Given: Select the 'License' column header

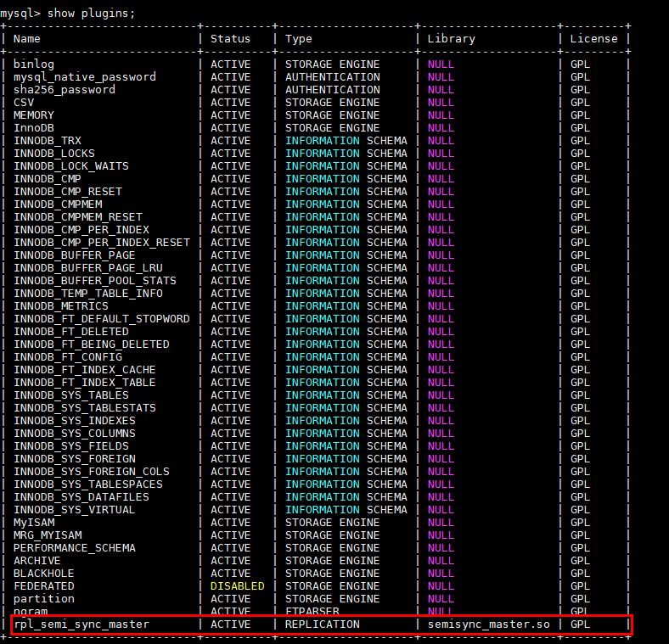Looking at the screenshot, I should (x=594, y=39).
